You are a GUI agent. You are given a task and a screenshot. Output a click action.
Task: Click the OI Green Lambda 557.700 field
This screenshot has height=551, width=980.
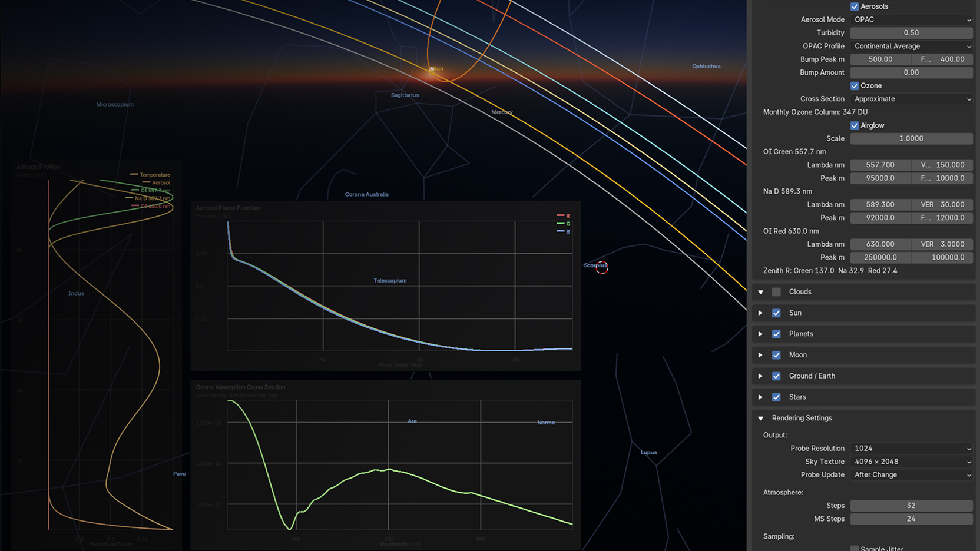tap(880, 165)
